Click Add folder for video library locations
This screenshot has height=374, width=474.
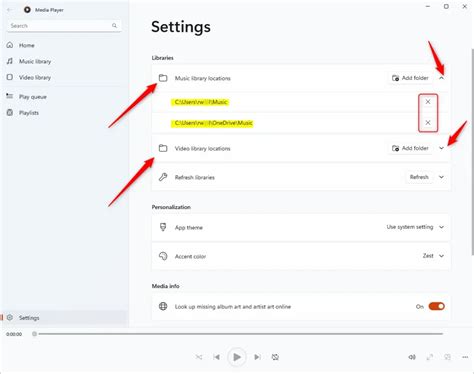[x=410, y=148]
